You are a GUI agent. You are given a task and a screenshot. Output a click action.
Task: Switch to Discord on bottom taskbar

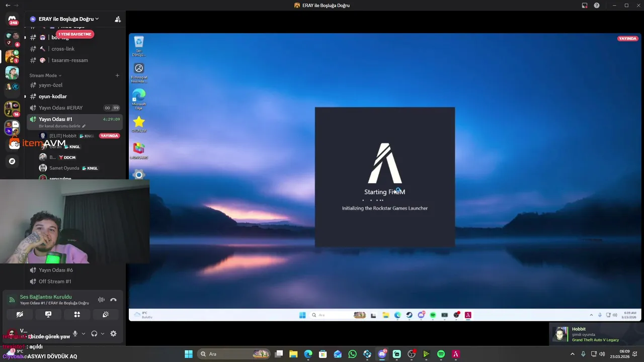click(x=382, y=354)
